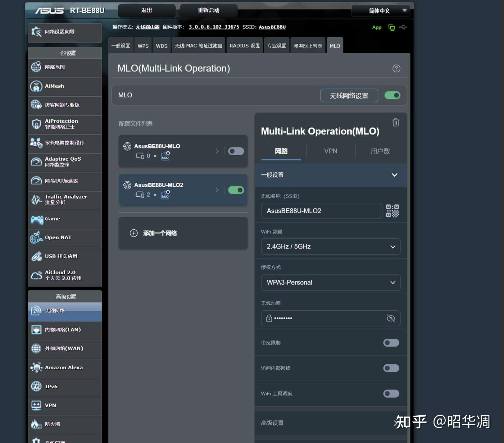Enable the AsusBE88U-MLO profile toggle
The width and height of the screenshot is (504, 443).
click(236, 151)
